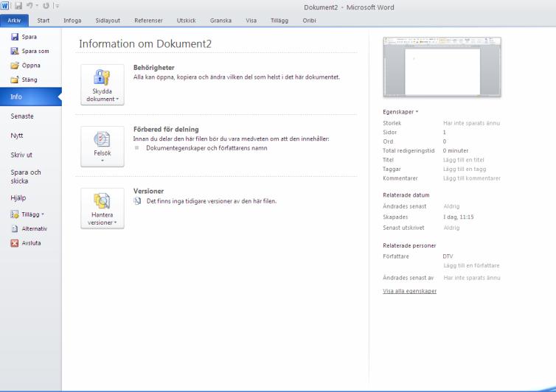Switch to the Sidlayout ribbon tab

point(108,21)
